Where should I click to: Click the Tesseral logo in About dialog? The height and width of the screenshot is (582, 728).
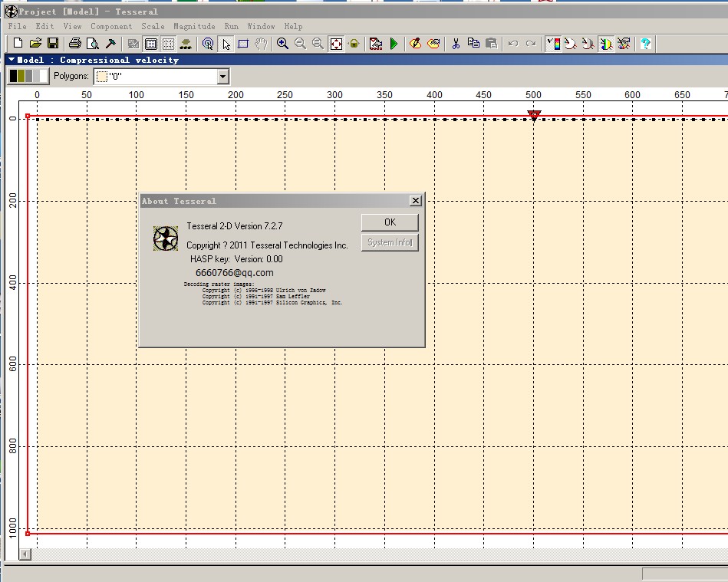click(x=166, y=238)
